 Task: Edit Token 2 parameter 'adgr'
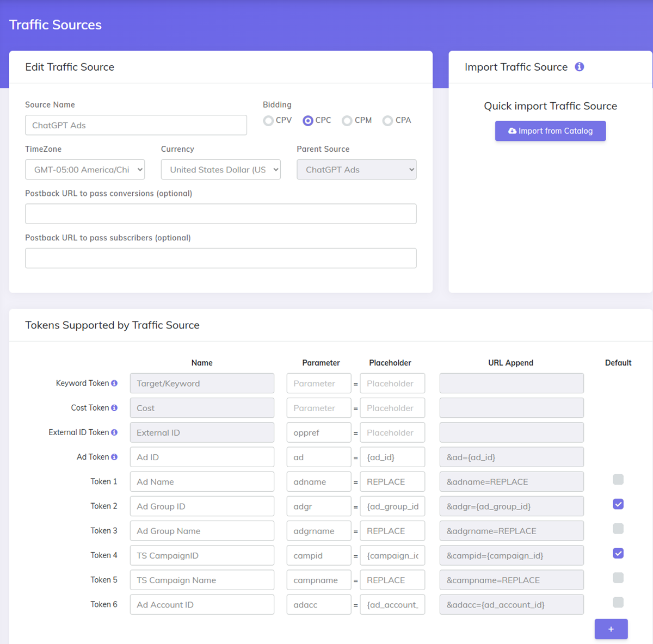point(319,506)
